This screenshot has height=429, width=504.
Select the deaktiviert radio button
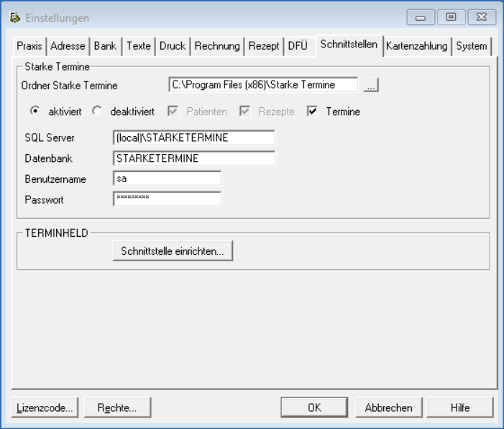[98, 112]
